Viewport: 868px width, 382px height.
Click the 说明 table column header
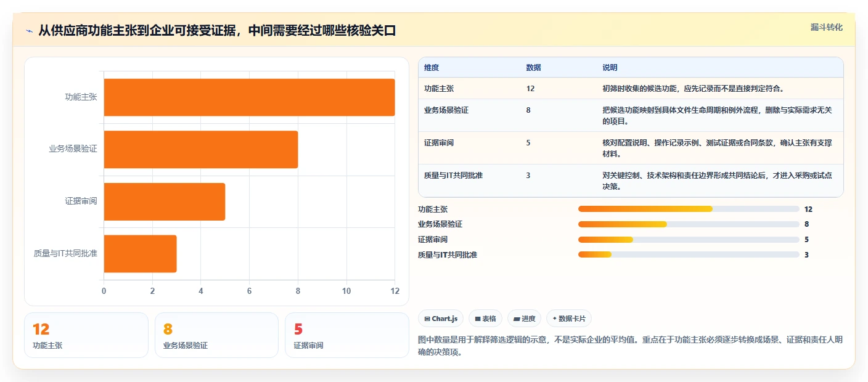610,68
